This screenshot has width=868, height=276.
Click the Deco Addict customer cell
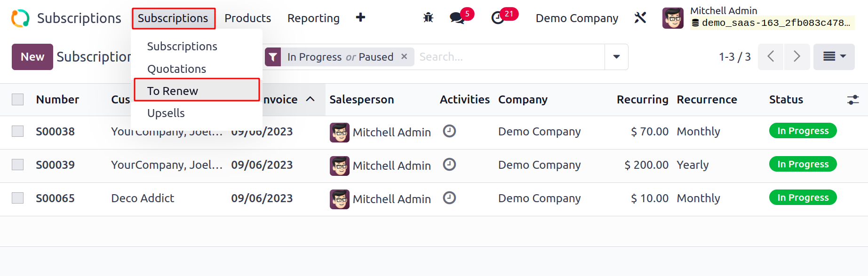pyautogui.click(x=143, y=198)
